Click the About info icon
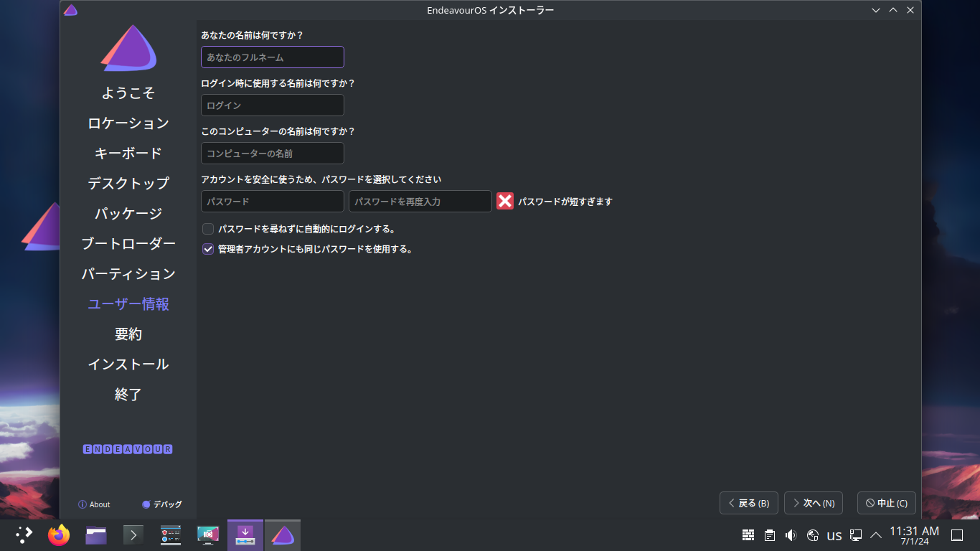Screen dimensions: 980x551 click(x=83, y=504)
